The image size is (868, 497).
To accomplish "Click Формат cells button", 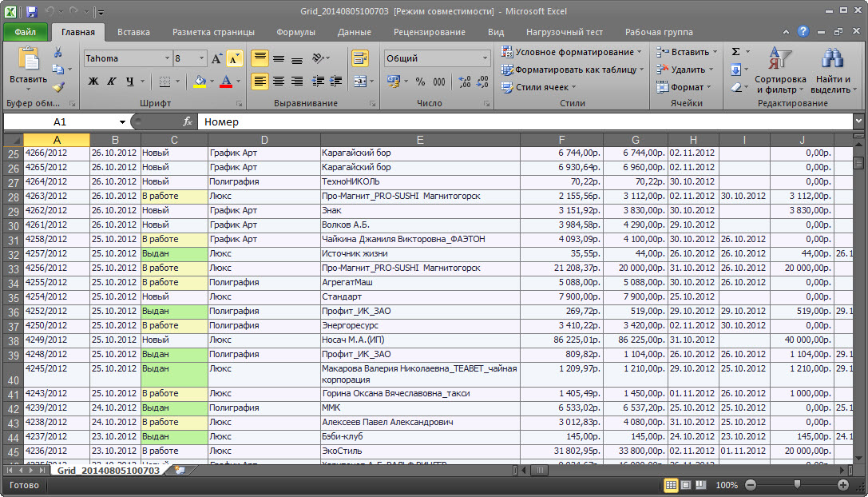I will coord(684,87).
